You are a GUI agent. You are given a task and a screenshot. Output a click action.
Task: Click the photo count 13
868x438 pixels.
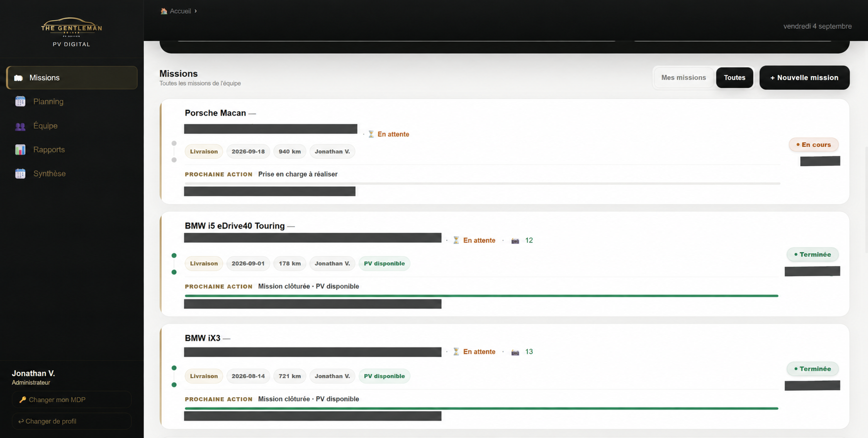pyautogui.click(x=529, y=351)
